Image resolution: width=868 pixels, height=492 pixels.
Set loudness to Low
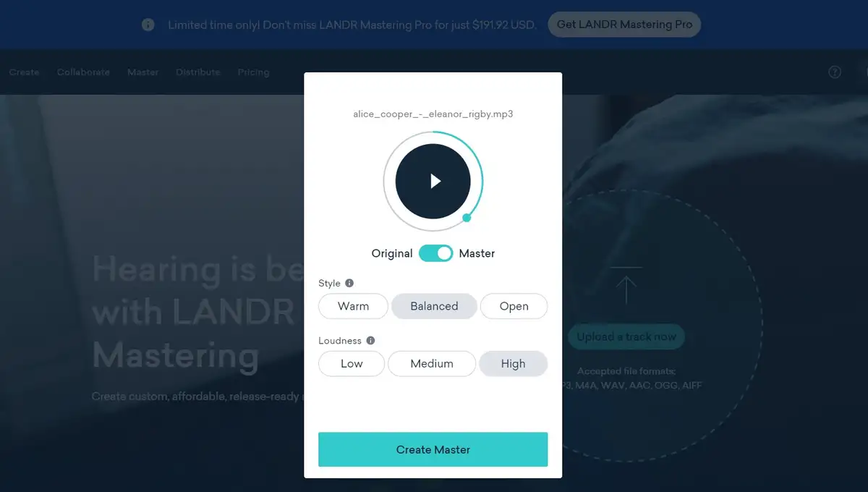coord(351,363)
